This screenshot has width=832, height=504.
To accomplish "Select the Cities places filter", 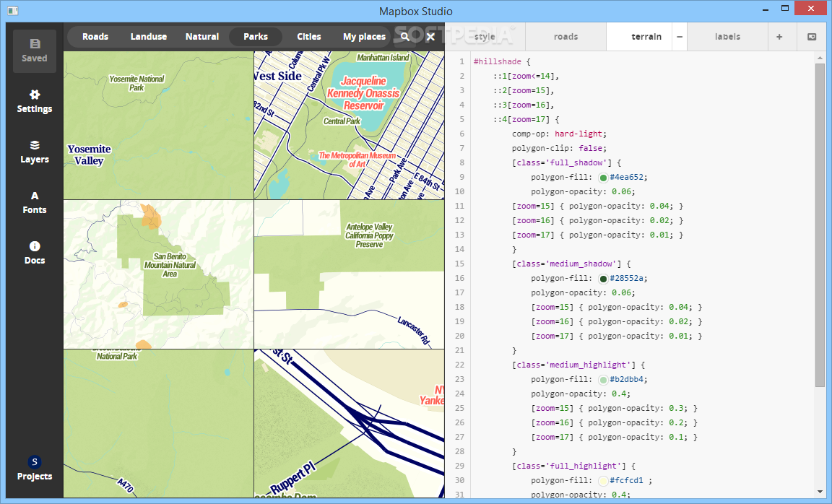I will (309, 37).
